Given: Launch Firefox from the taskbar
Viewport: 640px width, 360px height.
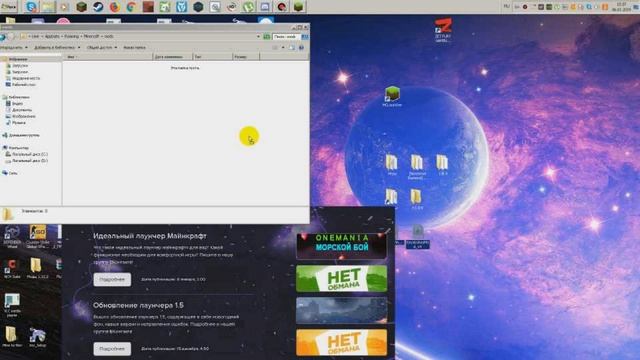Looking at the screenshot, I should 115,7.
